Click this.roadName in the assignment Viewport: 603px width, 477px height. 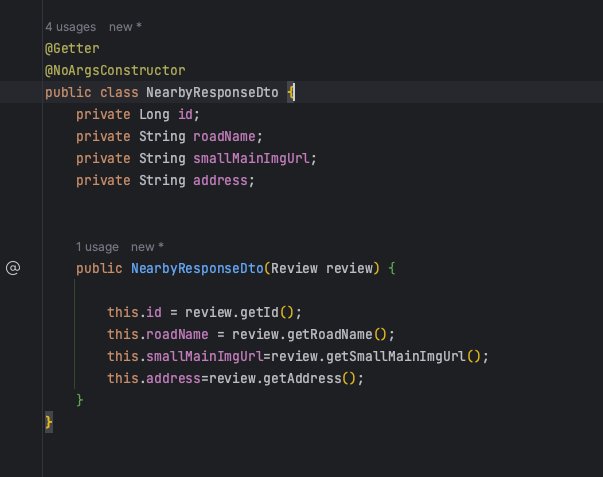tap(158, 334)
